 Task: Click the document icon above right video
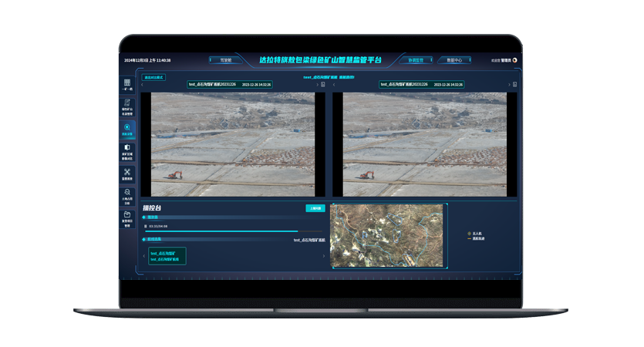[x=514, y=85]
